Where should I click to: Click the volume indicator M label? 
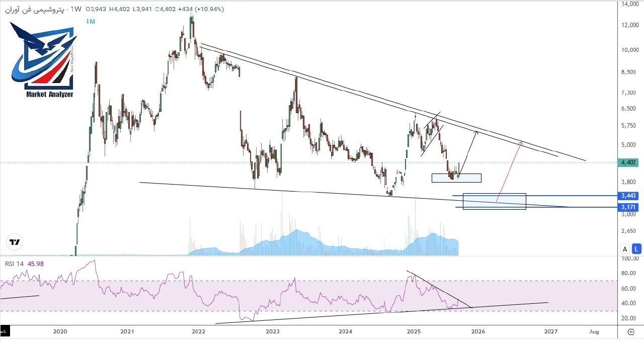(x=91, y=21)
